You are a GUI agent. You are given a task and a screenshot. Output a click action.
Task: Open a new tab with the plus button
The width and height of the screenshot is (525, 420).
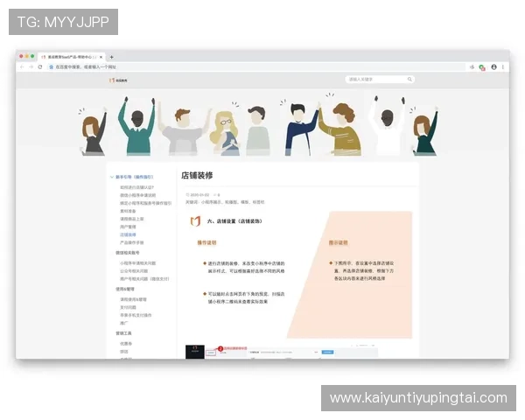coord(111,57)
